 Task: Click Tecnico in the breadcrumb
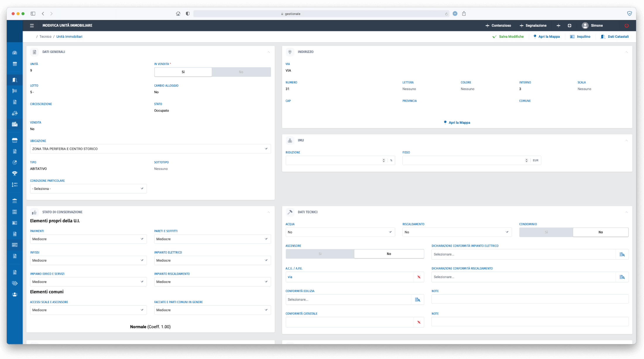(45, 37)
